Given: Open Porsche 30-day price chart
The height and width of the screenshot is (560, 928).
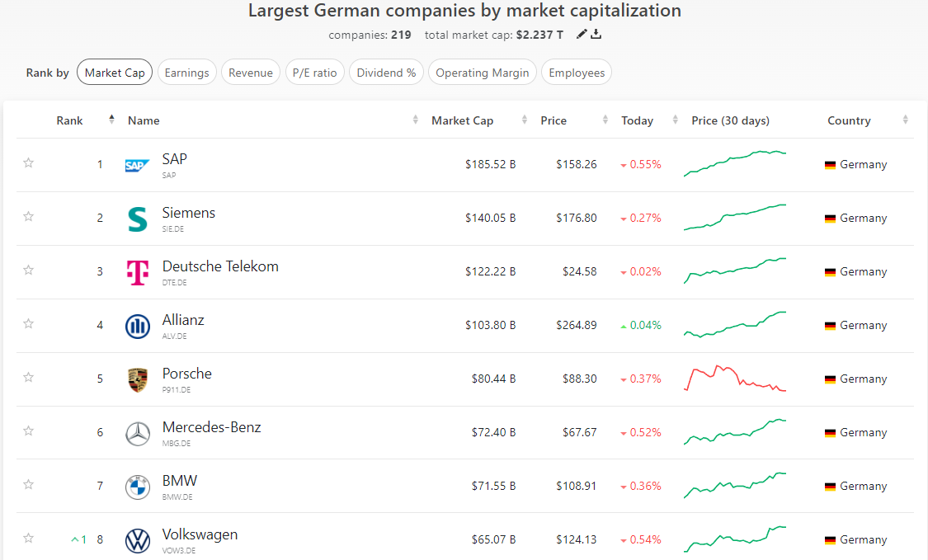Looking at the screenshot, I should pyautogui.click(x=735, y=379).
